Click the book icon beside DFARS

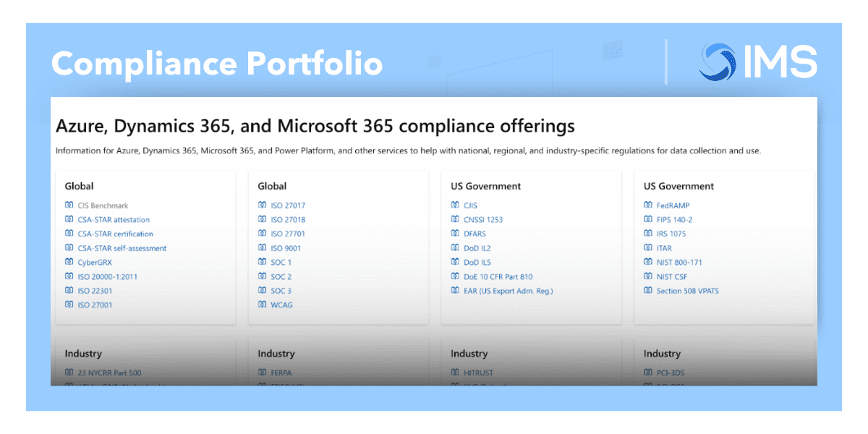(x=456, y=234)
